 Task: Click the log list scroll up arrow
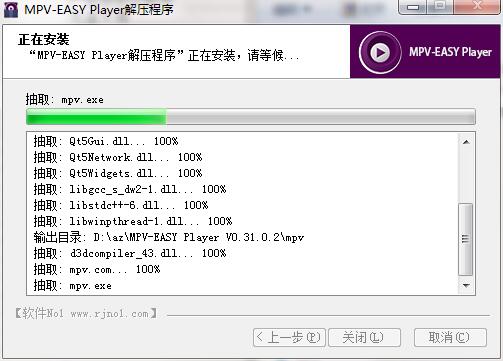[466, 142]
